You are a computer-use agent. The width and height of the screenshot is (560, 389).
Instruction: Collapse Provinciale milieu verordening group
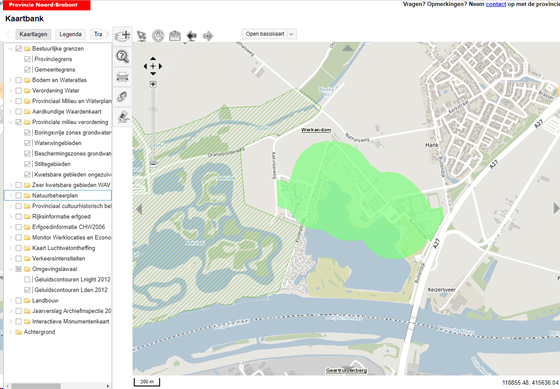[10, 122]
